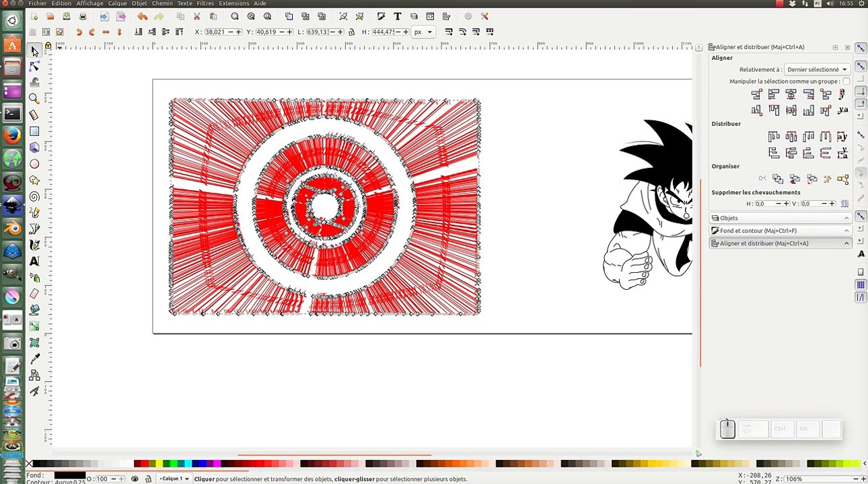Collapse 'Aligner et distribuer' panel tab
The image size is (868, 484).
coord(781,243)
